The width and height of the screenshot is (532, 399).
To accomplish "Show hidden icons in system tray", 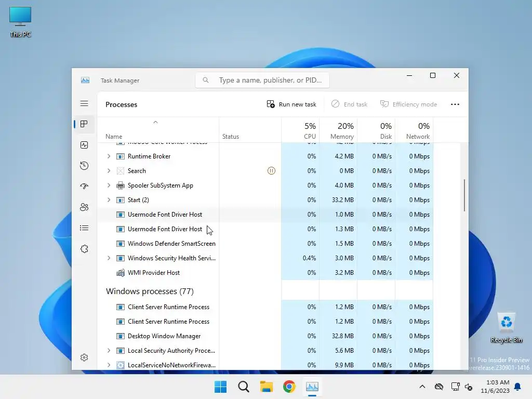I will (x=422, y=387).
